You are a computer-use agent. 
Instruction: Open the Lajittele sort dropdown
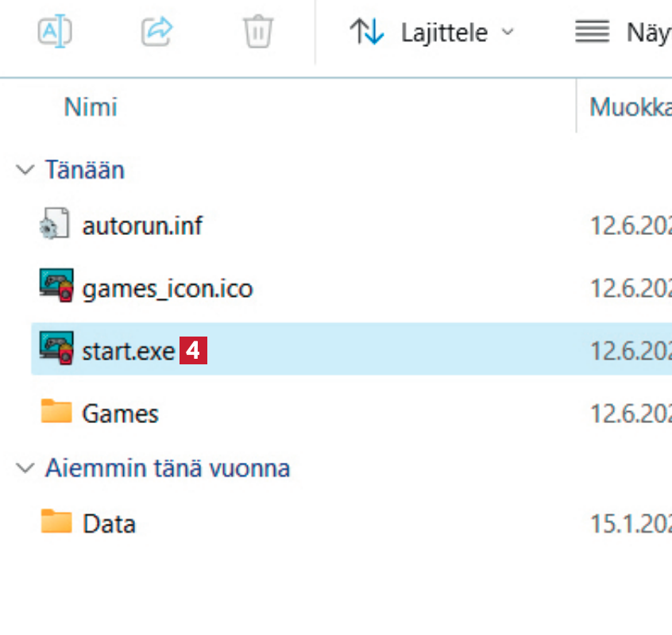pos(457,33)
